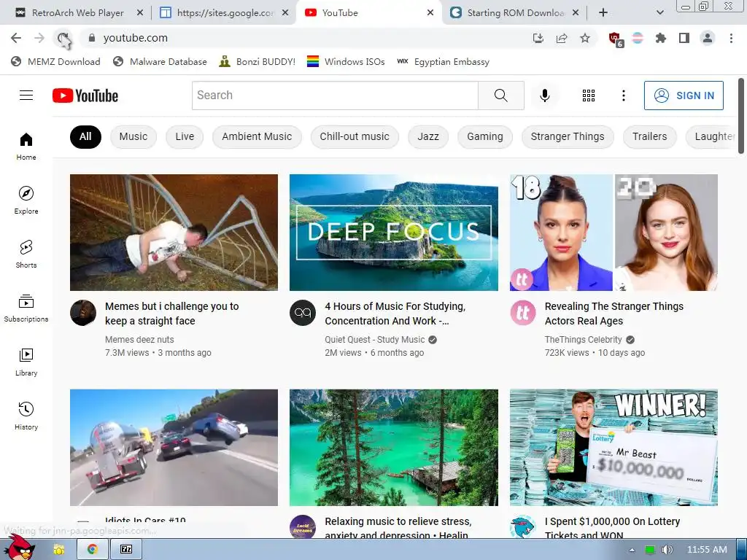Select the Stranger Things chip
The height and width of the screenshot is (560, 747).
click(x=568, y=136)
